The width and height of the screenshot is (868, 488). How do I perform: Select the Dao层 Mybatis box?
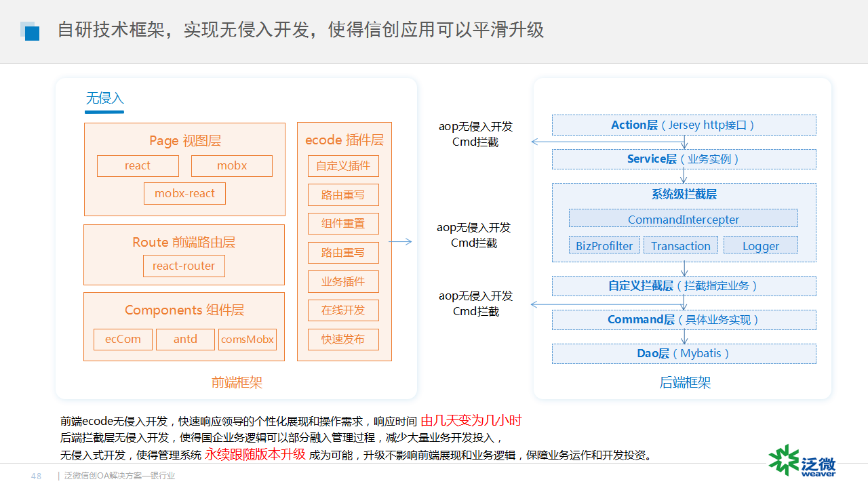coord(684,354)
